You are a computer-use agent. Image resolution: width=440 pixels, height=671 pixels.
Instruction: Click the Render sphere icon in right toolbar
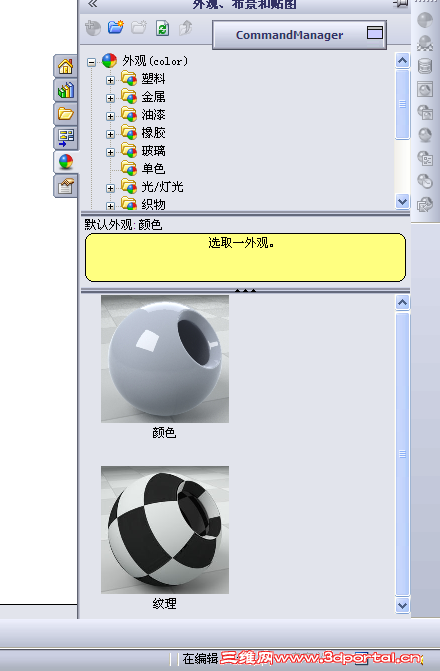(425, 136)
